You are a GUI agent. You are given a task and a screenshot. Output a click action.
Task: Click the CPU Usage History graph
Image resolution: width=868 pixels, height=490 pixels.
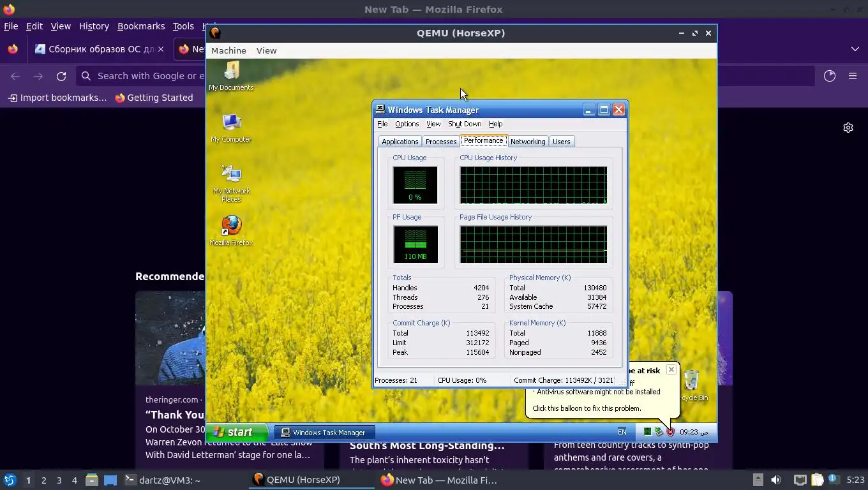[534, 185]
